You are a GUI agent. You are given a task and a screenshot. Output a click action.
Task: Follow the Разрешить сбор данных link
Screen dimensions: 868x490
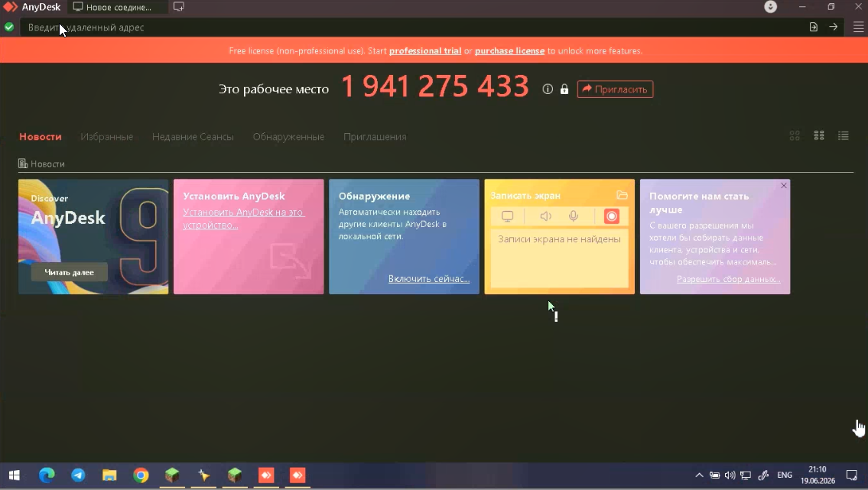point(729,279)
